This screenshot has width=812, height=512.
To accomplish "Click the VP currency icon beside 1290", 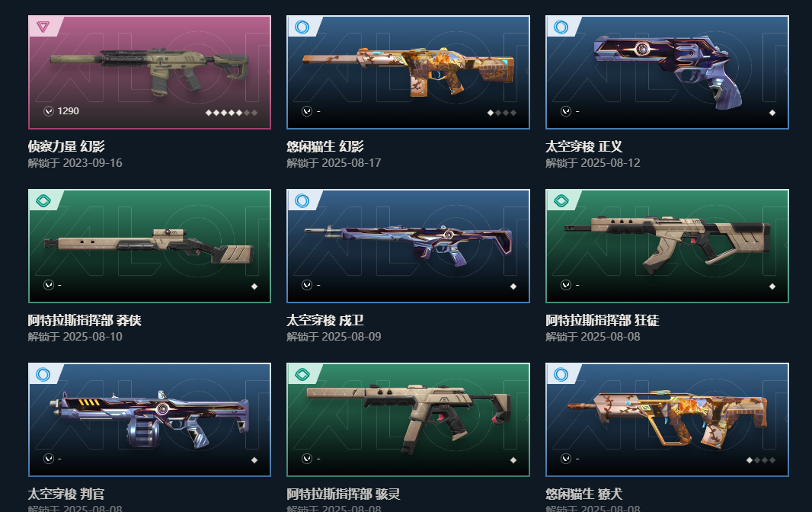I will point(49,111).
